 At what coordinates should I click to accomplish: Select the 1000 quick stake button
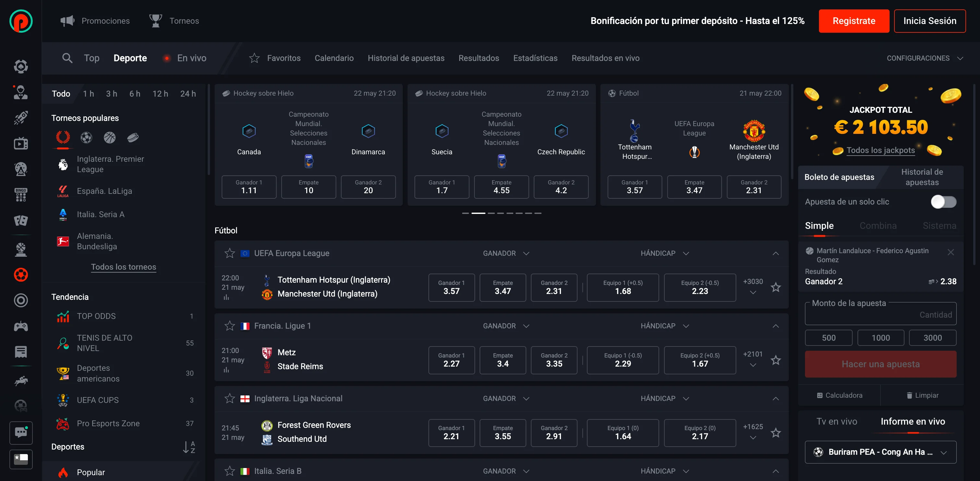click(x=880, y=338)
